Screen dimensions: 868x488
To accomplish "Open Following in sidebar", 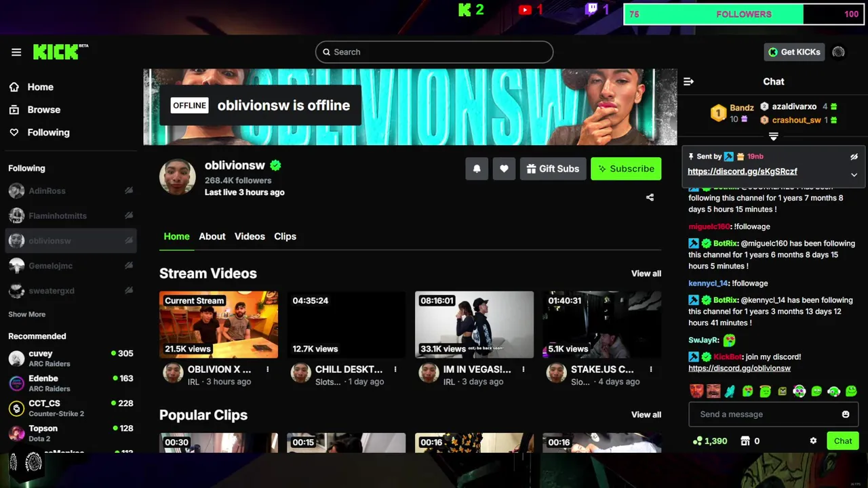I will [x=48, y=133].
